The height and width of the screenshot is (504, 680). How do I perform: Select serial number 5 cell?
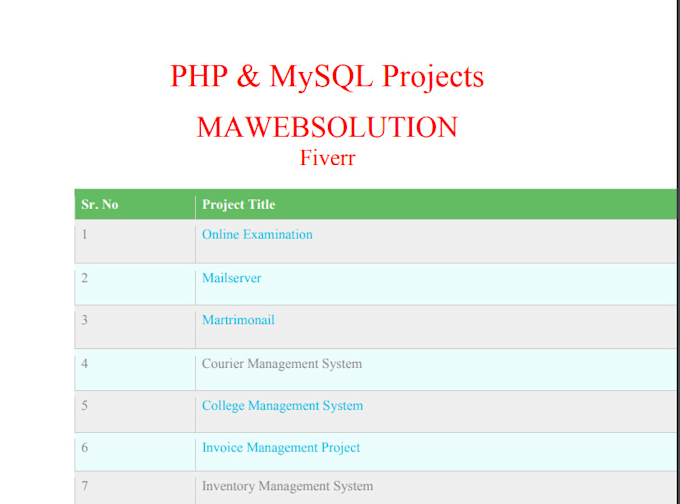pyautogui.click(x=85, y=406)
